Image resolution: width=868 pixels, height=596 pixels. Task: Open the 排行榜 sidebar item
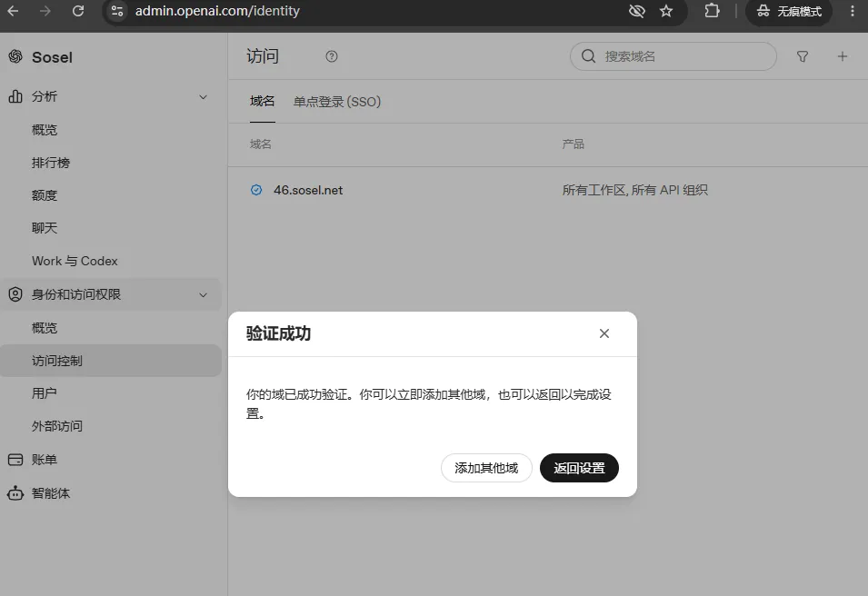51,163
